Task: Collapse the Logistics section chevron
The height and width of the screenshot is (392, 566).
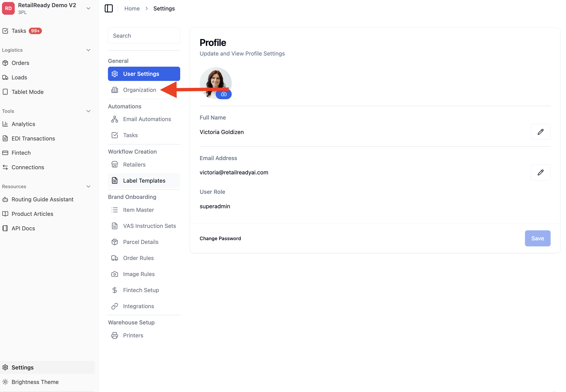Action: click(x=89, y=50)
